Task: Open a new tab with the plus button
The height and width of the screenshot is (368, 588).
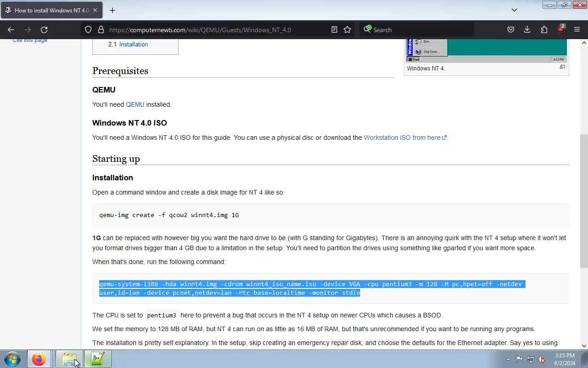Action: (112, 10)
